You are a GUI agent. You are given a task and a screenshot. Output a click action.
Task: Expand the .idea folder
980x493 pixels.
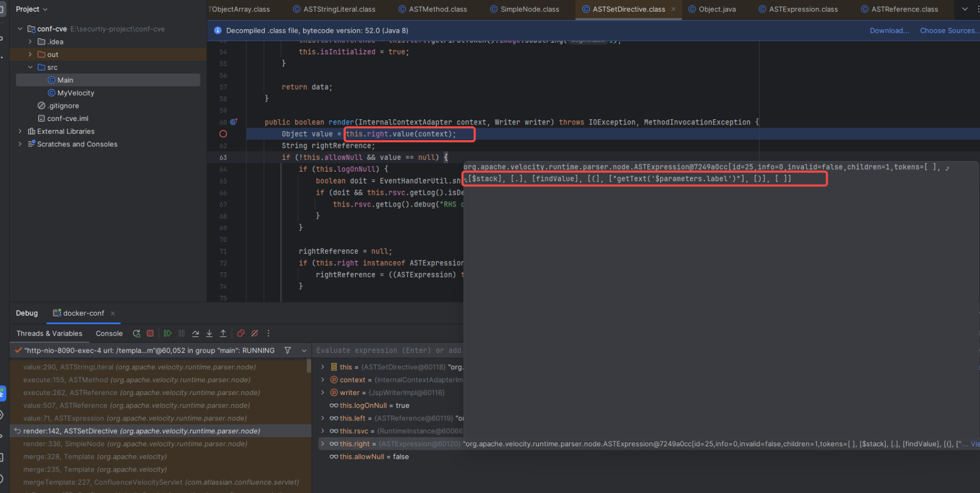tap(30, 42)
